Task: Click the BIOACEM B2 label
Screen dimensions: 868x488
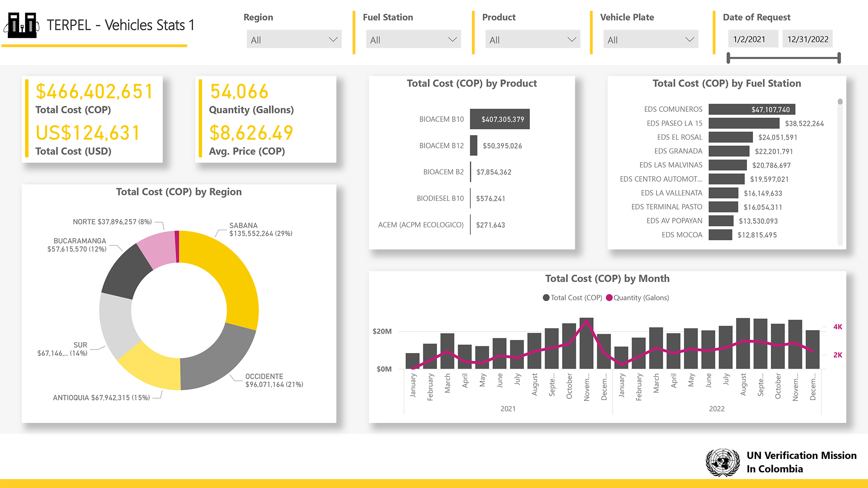Action: tap(444, 172)
